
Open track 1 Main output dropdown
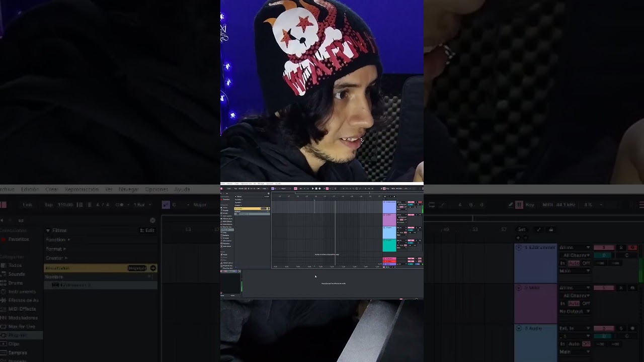401,209
